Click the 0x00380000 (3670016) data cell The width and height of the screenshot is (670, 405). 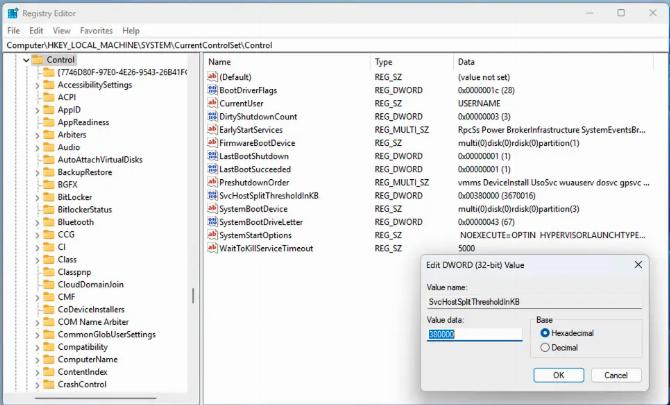pyautogui.click(x=497, y=196)
